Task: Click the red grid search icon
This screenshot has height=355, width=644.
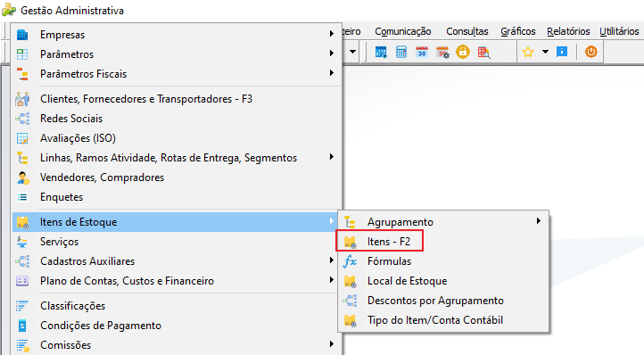Action: click(x=483, y=53)
